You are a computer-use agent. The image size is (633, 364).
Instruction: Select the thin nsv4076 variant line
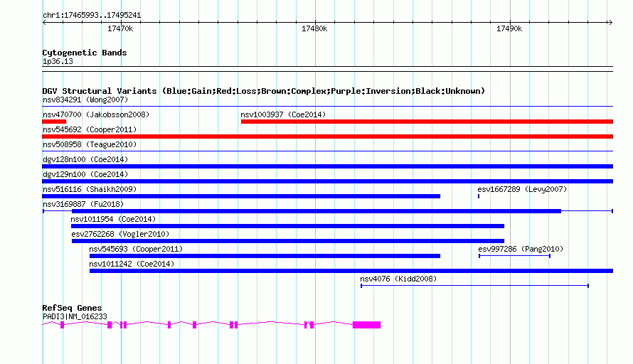point(475,286)
